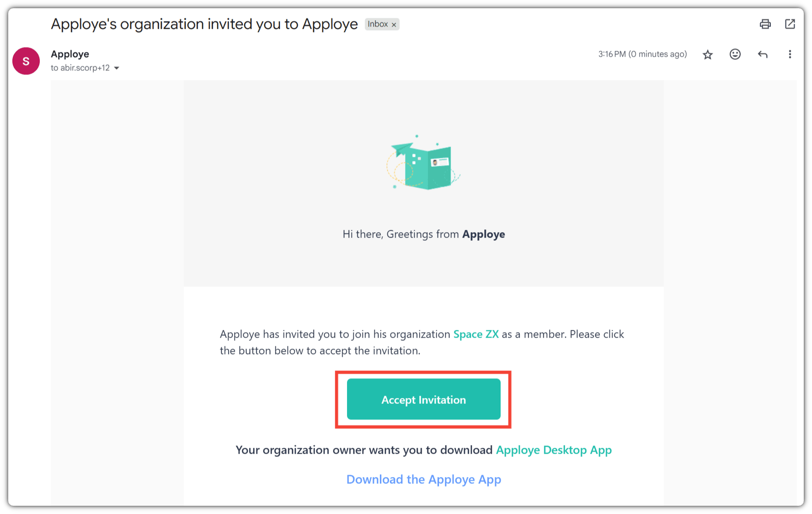
Task: Click the Inbox label tag
Action: click(378, 24)
